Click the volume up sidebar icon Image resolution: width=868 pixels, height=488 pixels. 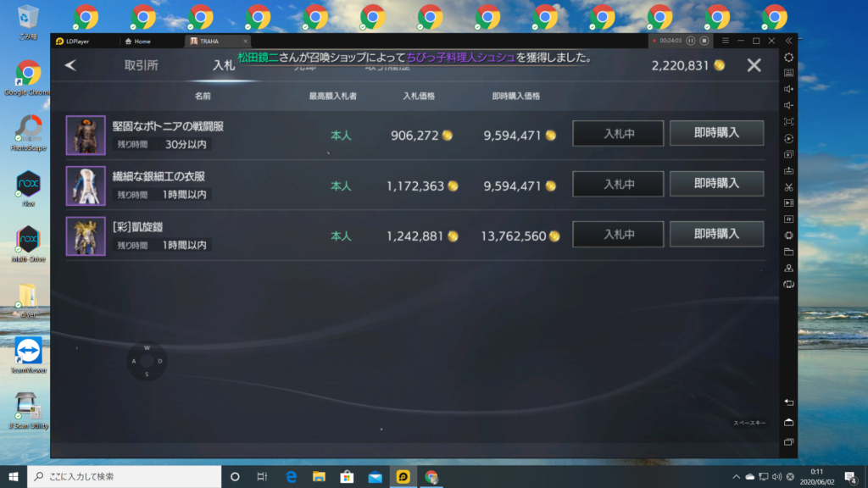coord(788,89)
